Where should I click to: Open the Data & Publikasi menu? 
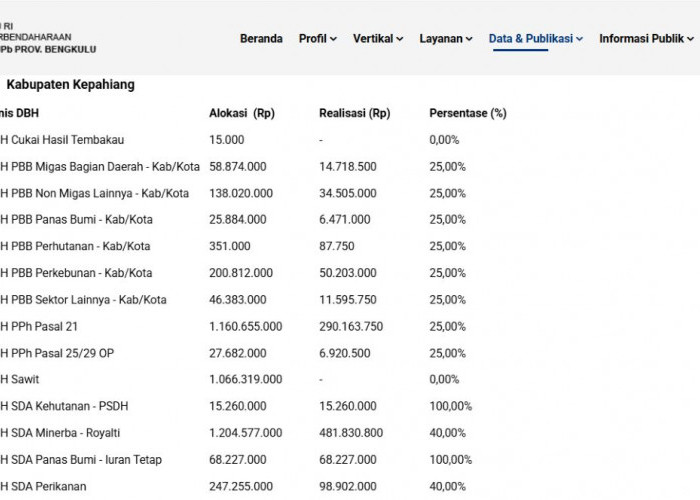pos(531,39)
